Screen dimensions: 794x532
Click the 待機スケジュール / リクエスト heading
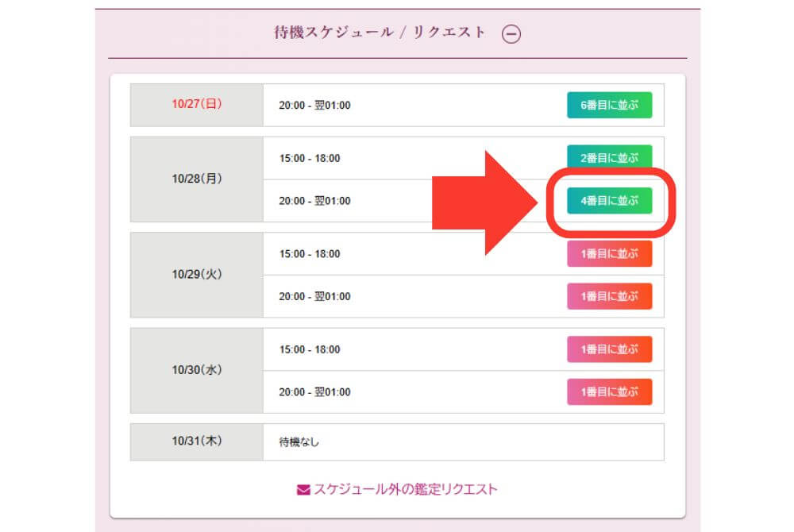coord(380,33)
